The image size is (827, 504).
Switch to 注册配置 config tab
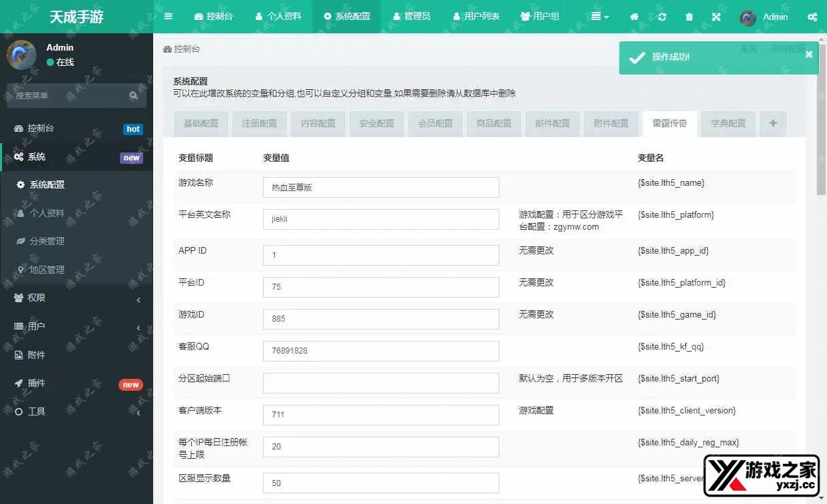[x=260, y=124]
